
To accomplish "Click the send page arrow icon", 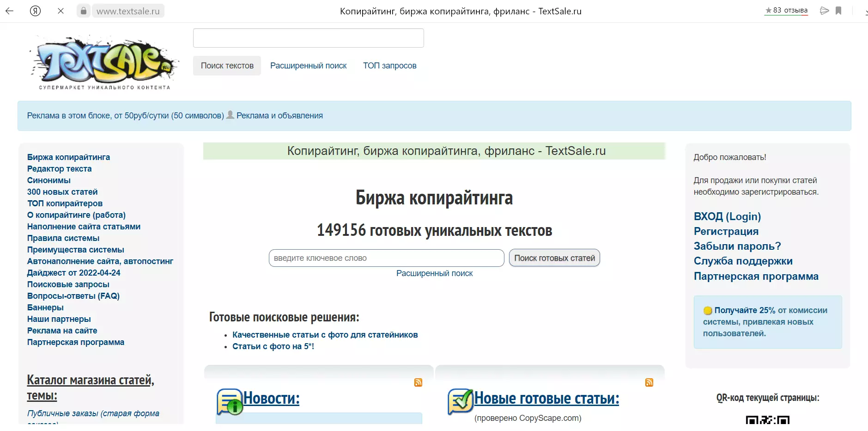I will point(824,11).
